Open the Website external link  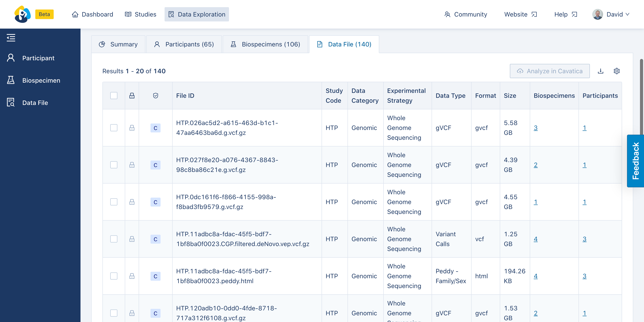[x=520, y=14]
